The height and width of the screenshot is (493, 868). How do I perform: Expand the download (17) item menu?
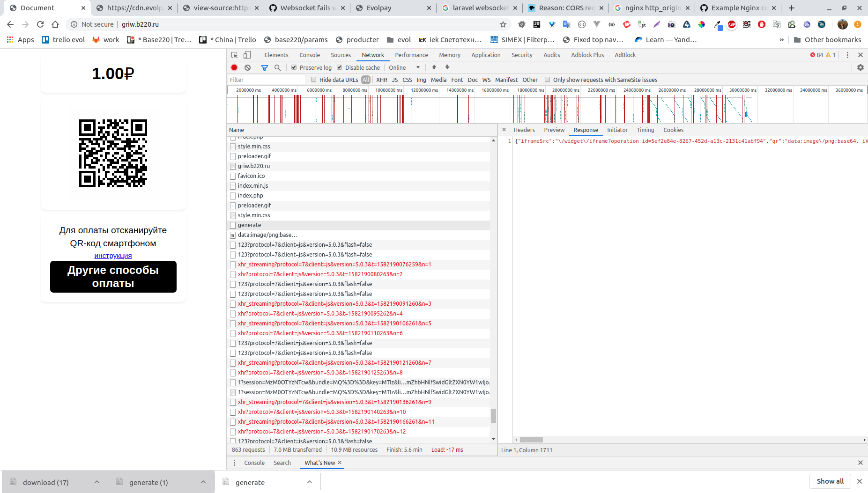pyautogui.click(x=97, y=482)
